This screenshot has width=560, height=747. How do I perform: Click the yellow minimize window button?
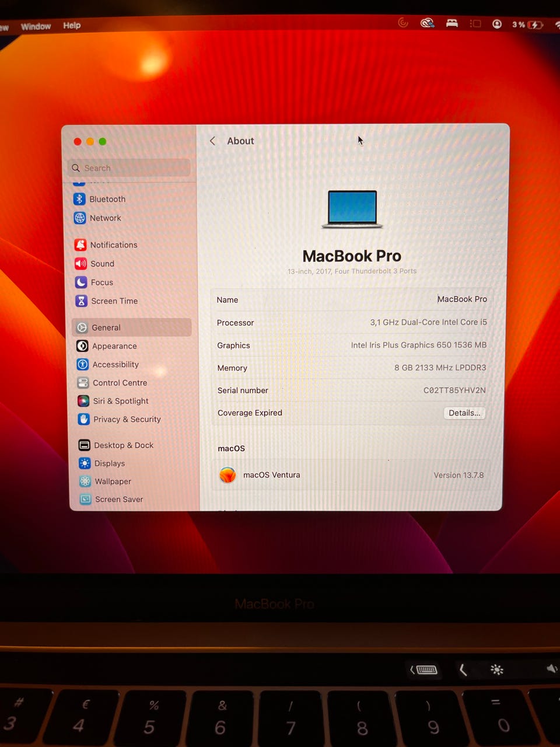point(90,141)
